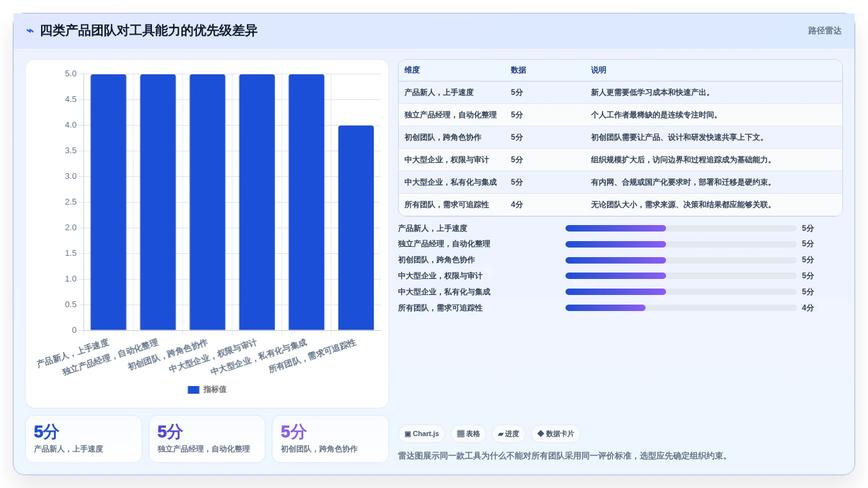
Task: Open the 产品新人，上手速度 data card
Action: [83, 439]
